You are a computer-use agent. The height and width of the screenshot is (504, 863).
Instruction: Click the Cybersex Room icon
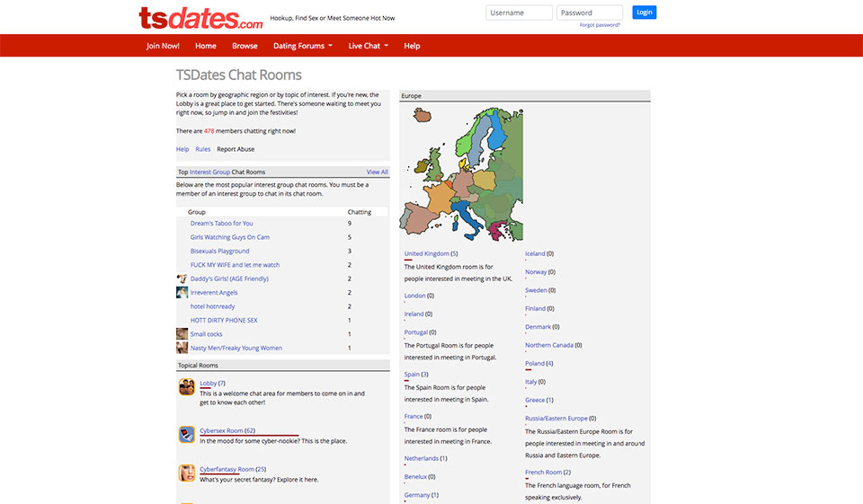[187, 435]
